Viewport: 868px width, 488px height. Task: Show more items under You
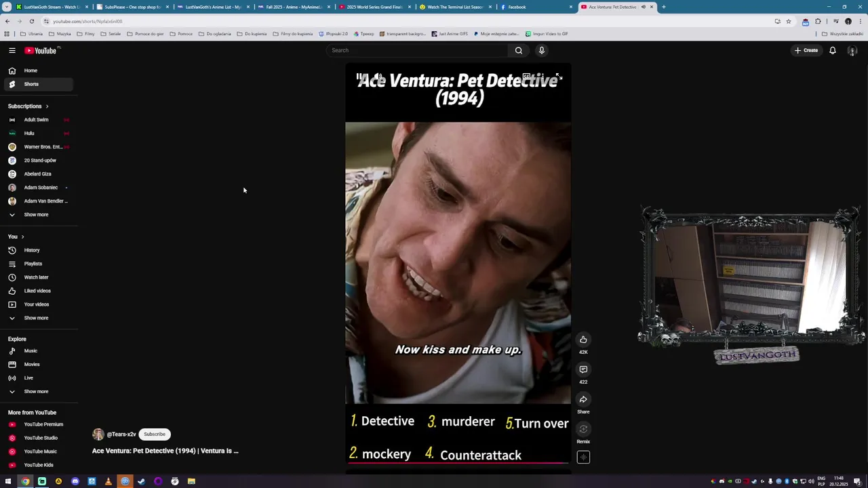click(x=37, y=318)
